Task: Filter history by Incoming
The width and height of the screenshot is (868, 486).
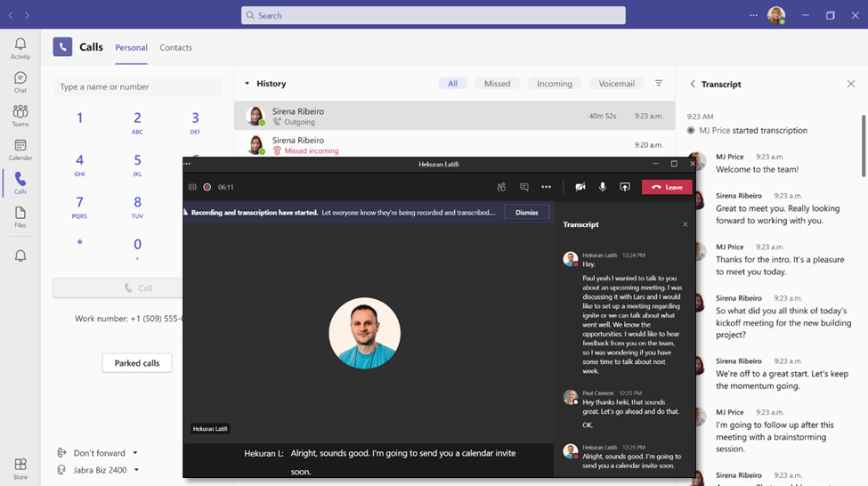Action: [x=554, y=84]
